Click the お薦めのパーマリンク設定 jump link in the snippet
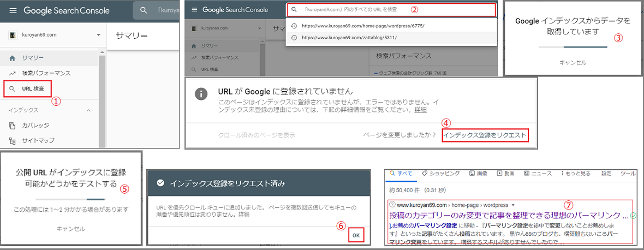The image size is (644, 250). pos(422,226)
